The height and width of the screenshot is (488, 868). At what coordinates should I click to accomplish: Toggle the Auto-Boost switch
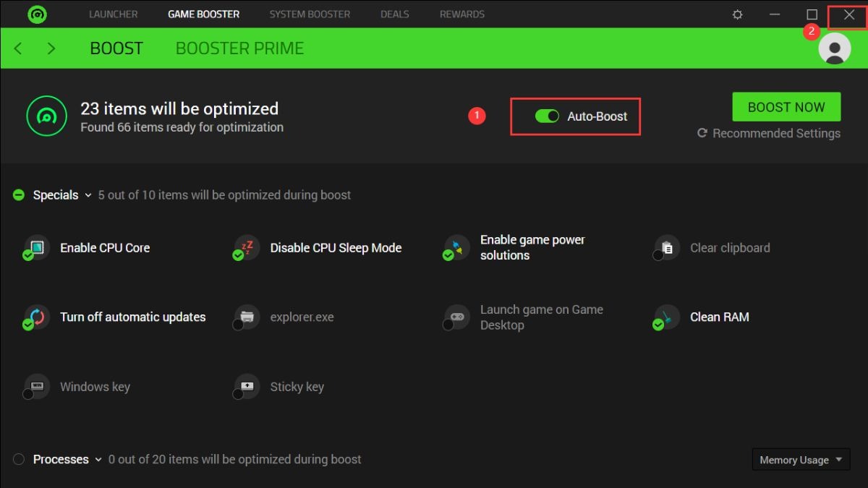tap(547, 116)
